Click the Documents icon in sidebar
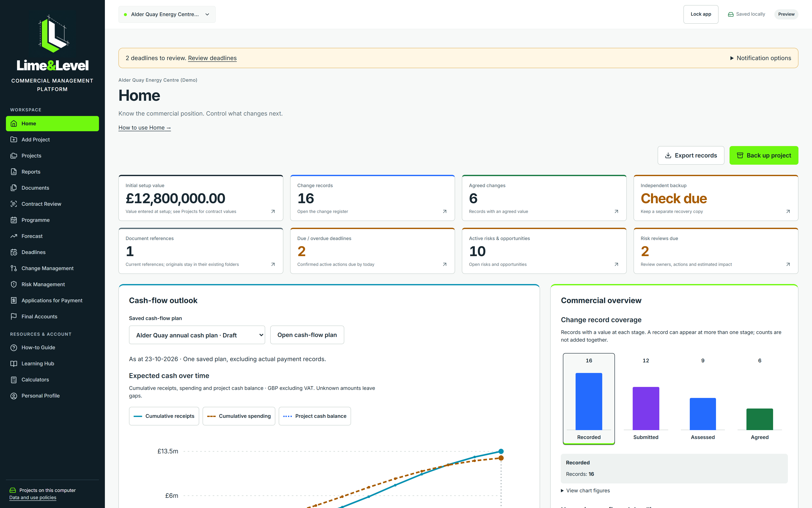The width and height of the screenshot is (812, 508). pyautogui.click(x=14, y=188)
